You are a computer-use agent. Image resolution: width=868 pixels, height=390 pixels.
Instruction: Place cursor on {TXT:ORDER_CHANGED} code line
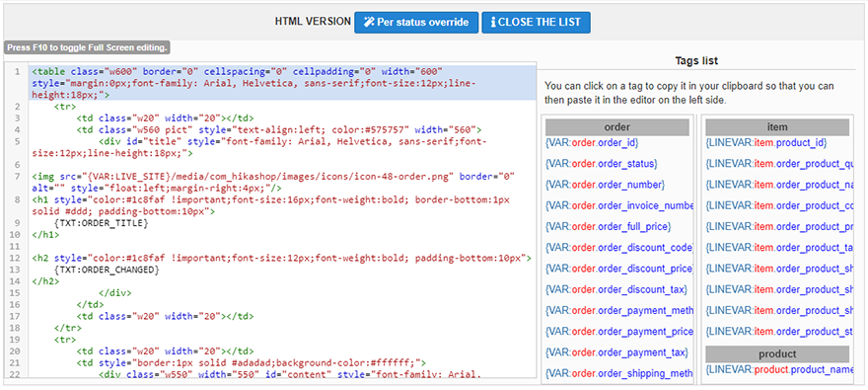tap(108, 270)
